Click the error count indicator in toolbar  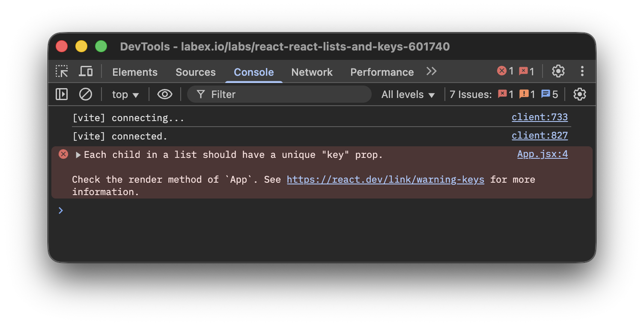pyautogui.click(x=506, y=71)
